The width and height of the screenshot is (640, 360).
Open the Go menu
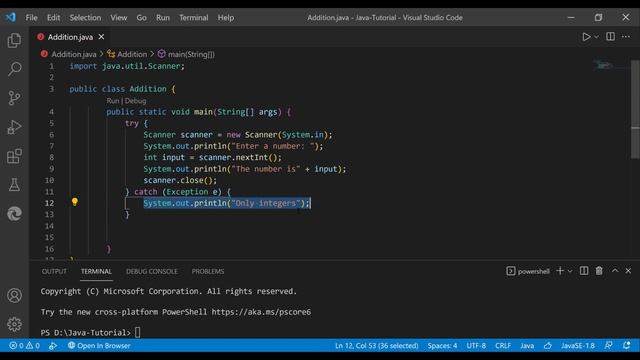click(141, 18)
